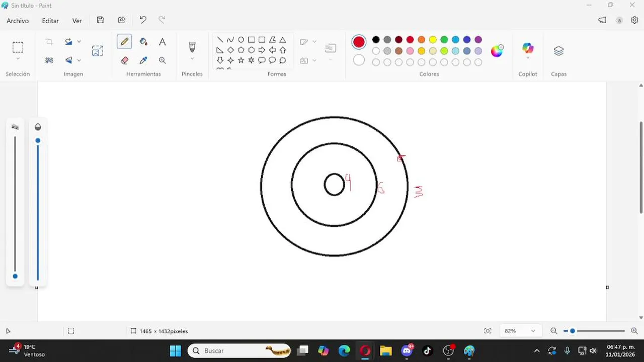Expand the Rotate dropdown arrow

pyautogui.click(x=79, y=42)
